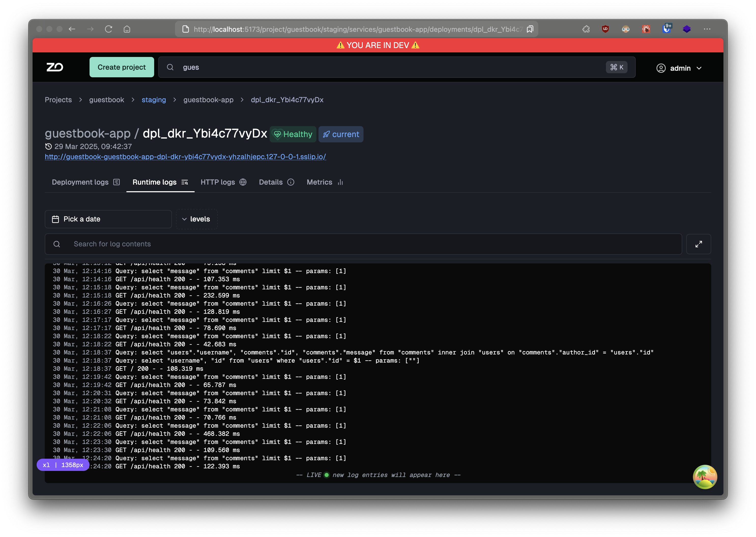The height and width of the screenshot is (537, 756).
Task: Click the LIVE new log entries indicator
Action: point(378,475)
